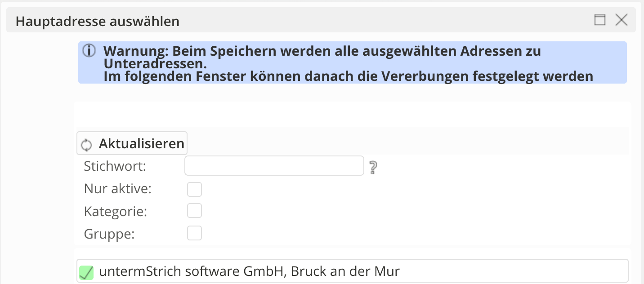The width and height of the screenshot is (644, 284).
Task: Click the Stichwort label
Action: pos(115,166)
